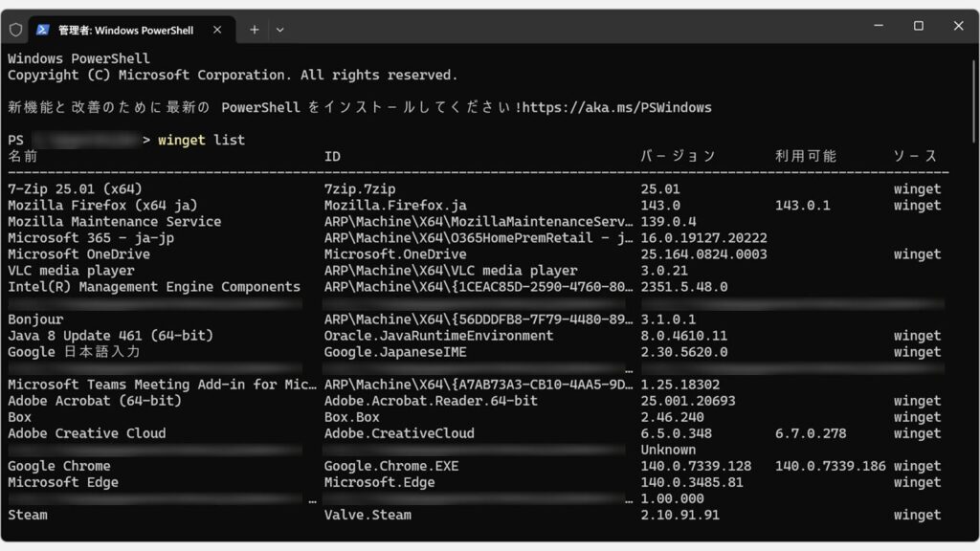Viewport: 980px width, 551px height.
Task: Click 'Mozilla Firefox (x64 ja)' row name
Action: 102,205
